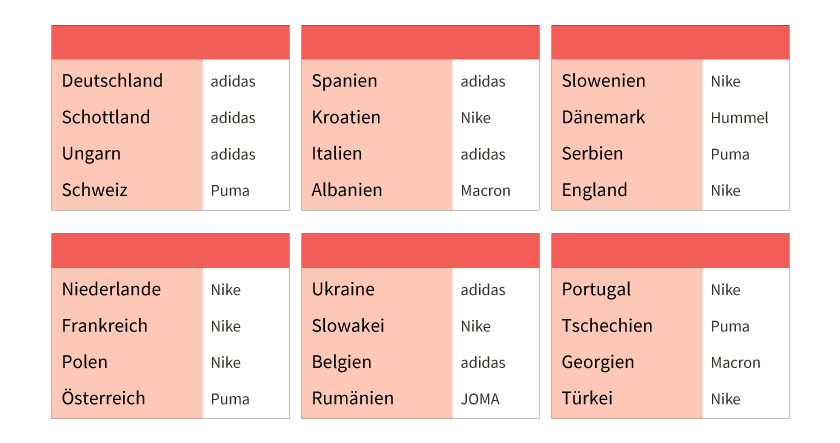Click red header above Portugal group
840x443 pixels.
click(670, 251)
